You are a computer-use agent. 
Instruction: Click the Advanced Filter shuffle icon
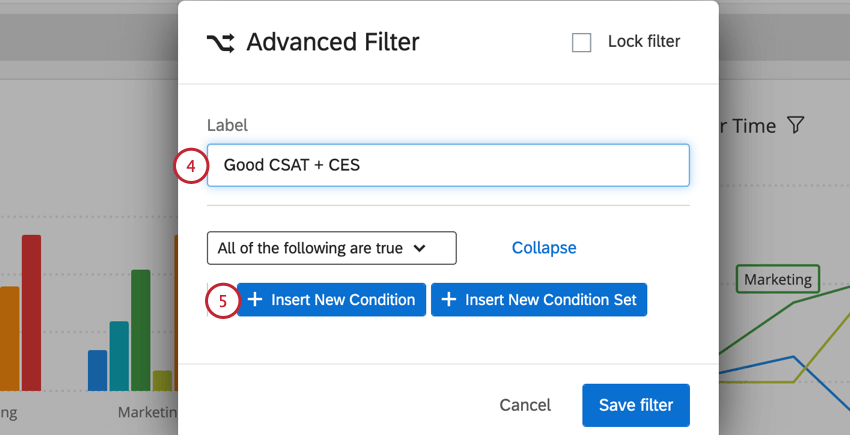(221, 42)
